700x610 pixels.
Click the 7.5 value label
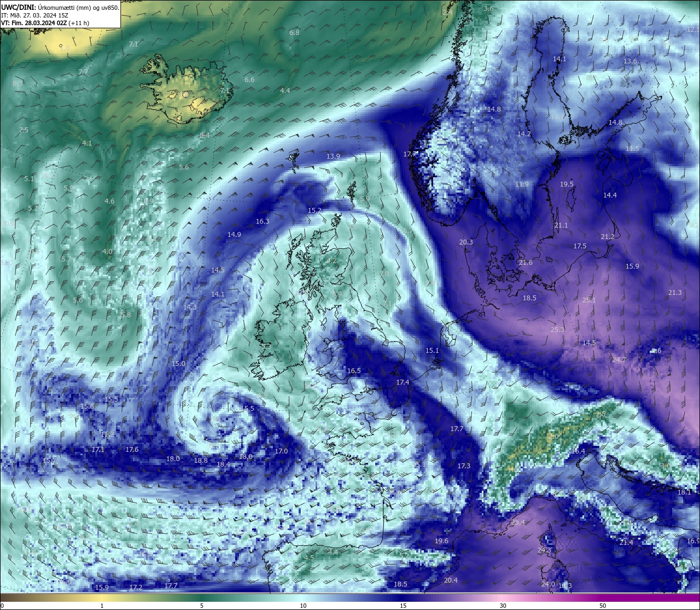pos(23,130)
